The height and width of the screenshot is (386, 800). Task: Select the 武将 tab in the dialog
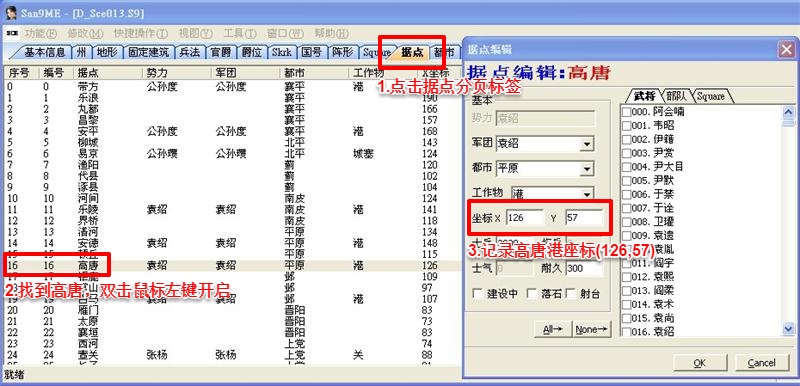point(644,96)
